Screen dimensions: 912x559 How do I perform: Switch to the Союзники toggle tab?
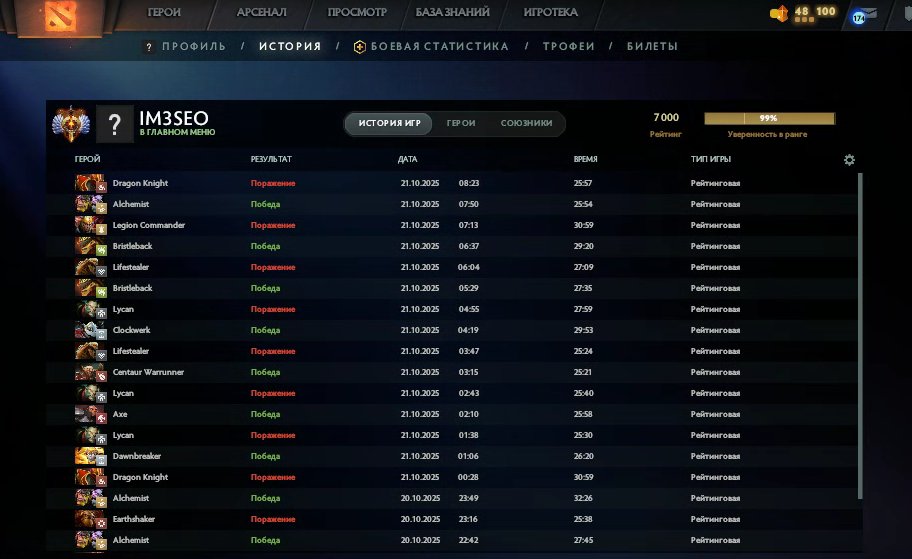526,124
